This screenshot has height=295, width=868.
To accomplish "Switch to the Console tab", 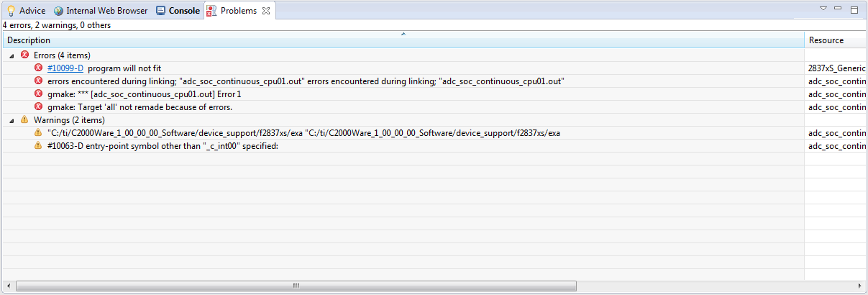I will 178,11.
